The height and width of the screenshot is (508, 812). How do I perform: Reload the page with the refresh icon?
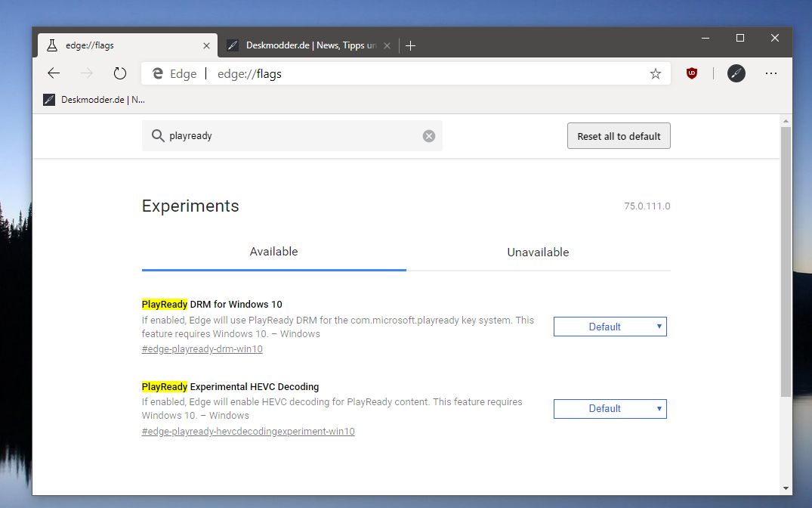(x=119, y=73)
